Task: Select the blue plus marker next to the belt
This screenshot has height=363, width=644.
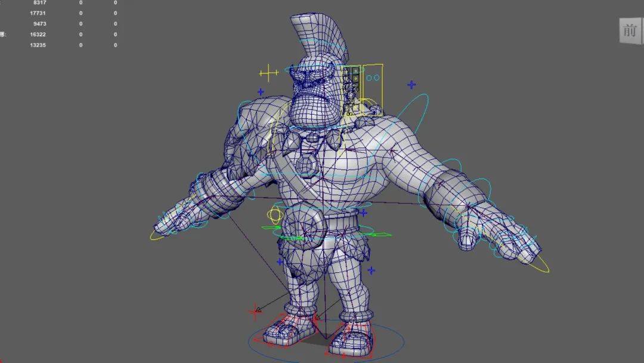Action: coord(363,213)
